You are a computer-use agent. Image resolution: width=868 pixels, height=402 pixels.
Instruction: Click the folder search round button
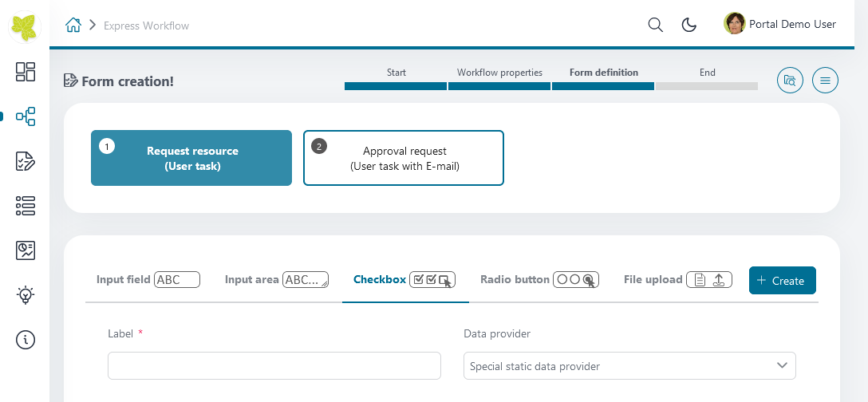[790, 81]
